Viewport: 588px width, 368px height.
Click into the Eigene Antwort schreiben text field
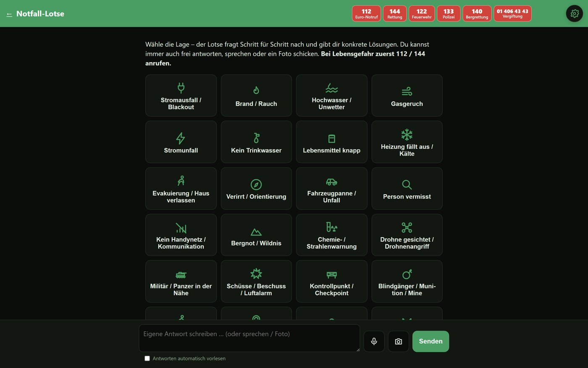pos(249,338)
